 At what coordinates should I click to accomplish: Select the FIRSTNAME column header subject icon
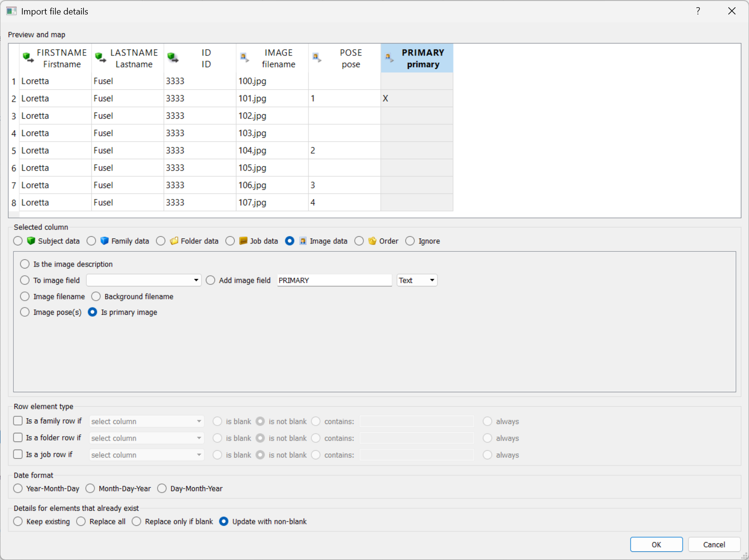28,58
